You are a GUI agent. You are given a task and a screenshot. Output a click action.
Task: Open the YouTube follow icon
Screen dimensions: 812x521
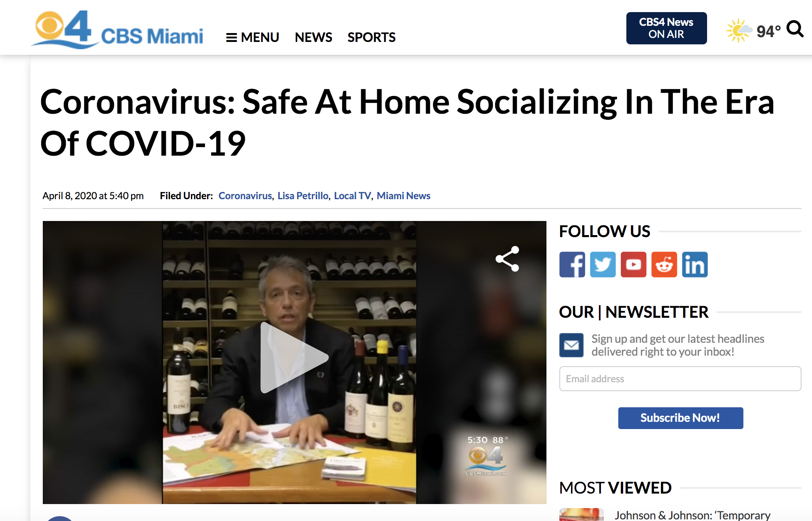(x=633, y=265)
